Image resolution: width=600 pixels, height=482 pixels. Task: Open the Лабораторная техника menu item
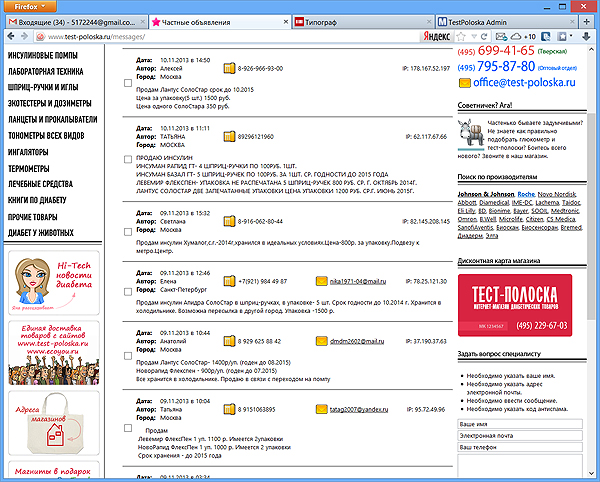pyautogui.click(x=46, y=72)
